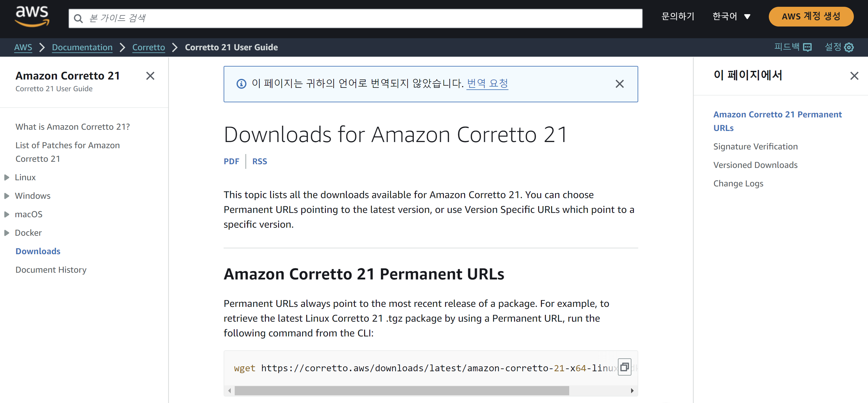Expand the Docker tree section

point(7,233)
